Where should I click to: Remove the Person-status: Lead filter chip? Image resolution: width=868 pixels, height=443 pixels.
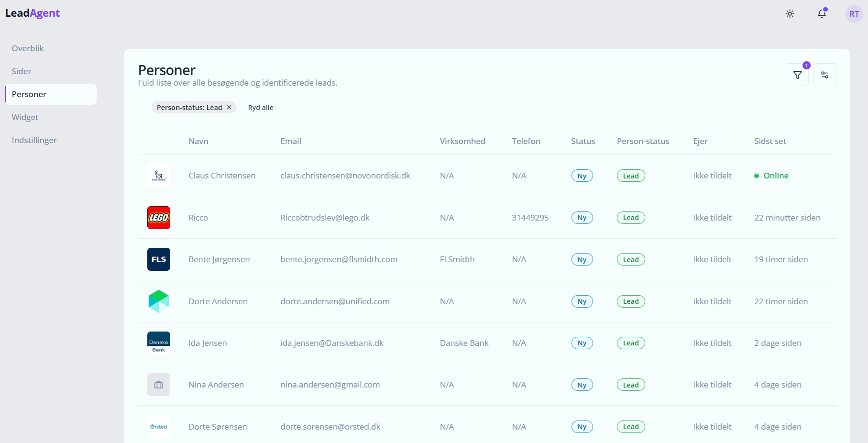coord(229,108)
